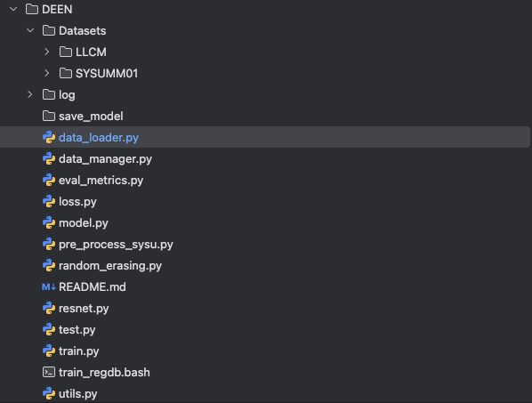Image resolution: width=532 pixels, height=403 pixels.
Task: Click the Python icon beside model.py
Action: pyautogui.click(x=49, y=223)
